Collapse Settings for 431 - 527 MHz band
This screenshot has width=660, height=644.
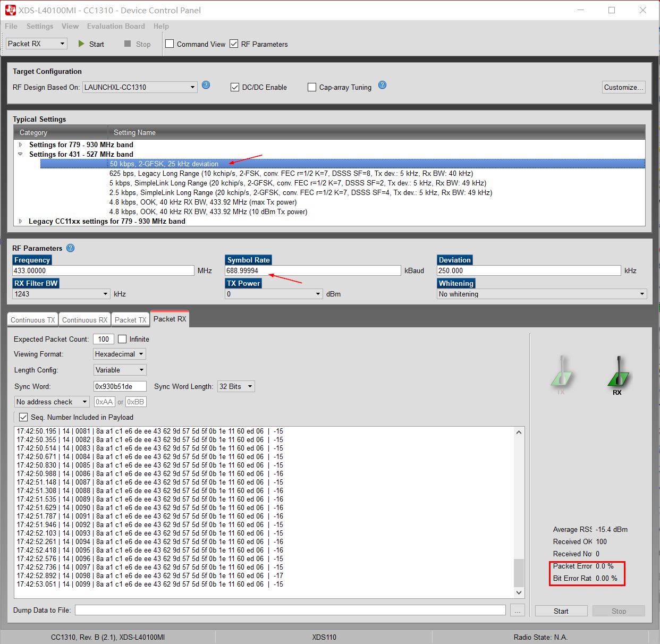click(x=21, y=154)
